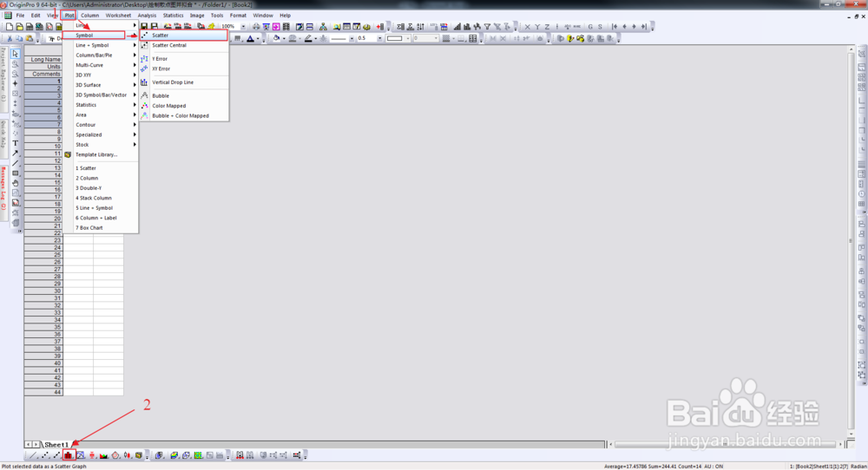
Task: Open the Tools menu
Action: pos(217,16)
